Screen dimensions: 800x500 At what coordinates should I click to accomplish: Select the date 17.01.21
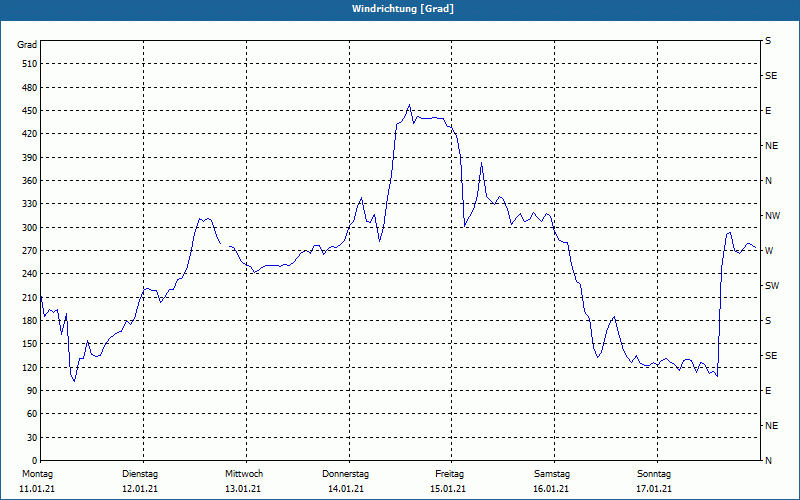click(x=654, y=489)
